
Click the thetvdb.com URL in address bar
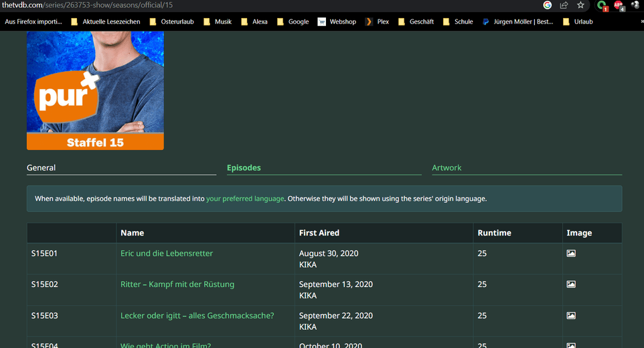87,5
